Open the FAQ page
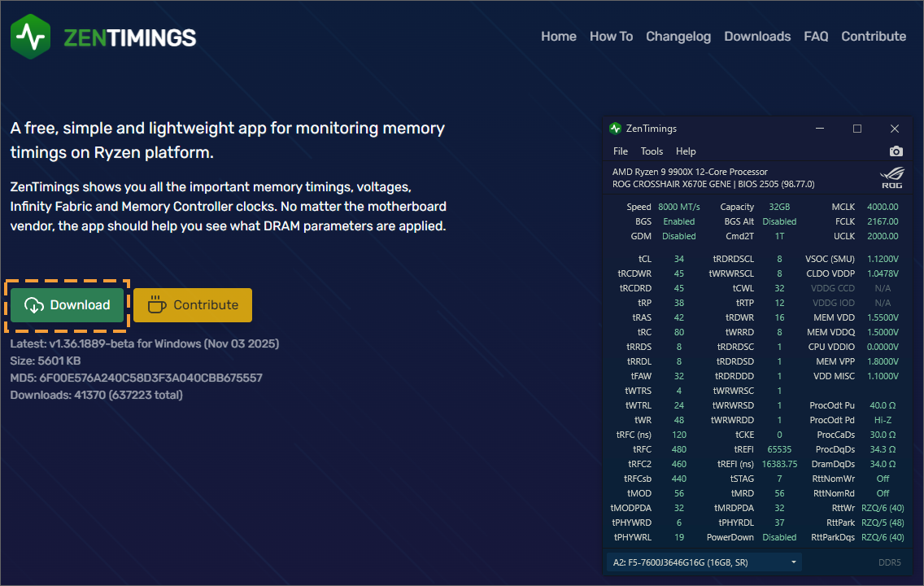 point(816,37)
